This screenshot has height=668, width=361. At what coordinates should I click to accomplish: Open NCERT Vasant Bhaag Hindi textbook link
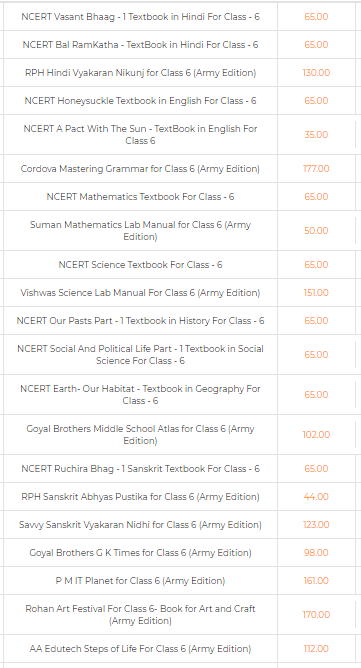(140, 17)
